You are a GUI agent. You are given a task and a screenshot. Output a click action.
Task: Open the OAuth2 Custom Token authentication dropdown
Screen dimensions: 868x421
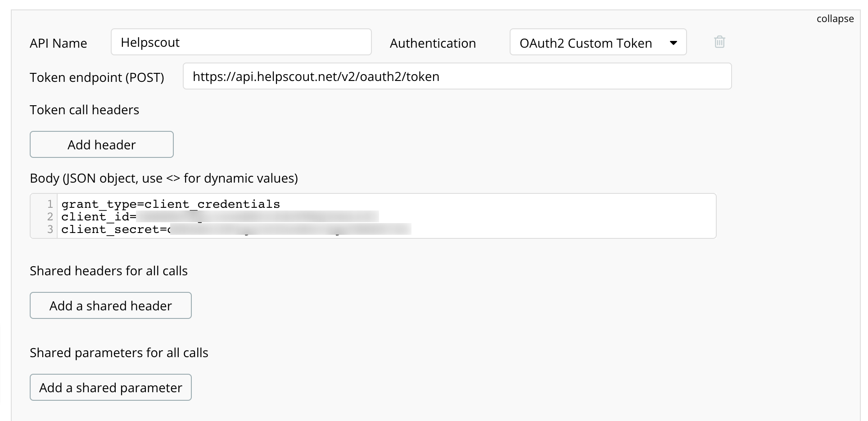(598, 42)
